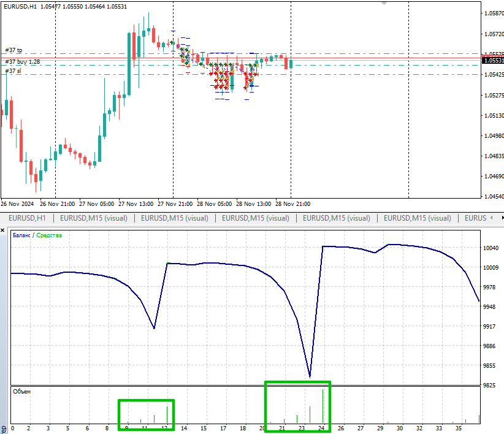
Task: Click trade number 14 on the graph axis
Action: tap(184, 428)
